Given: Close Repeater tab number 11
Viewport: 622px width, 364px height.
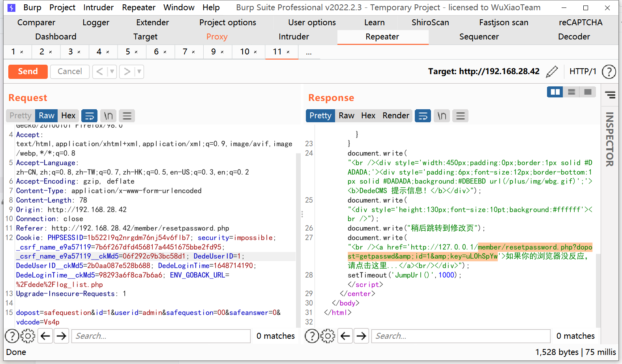Looking at the screenshot, I should pos(288,52).
